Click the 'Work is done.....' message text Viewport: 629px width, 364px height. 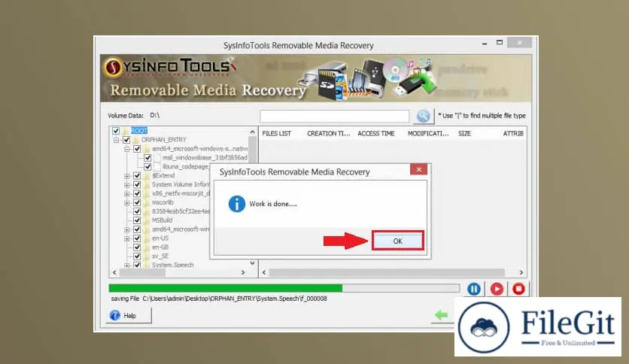pyautogui.click(x=273, y=204)
